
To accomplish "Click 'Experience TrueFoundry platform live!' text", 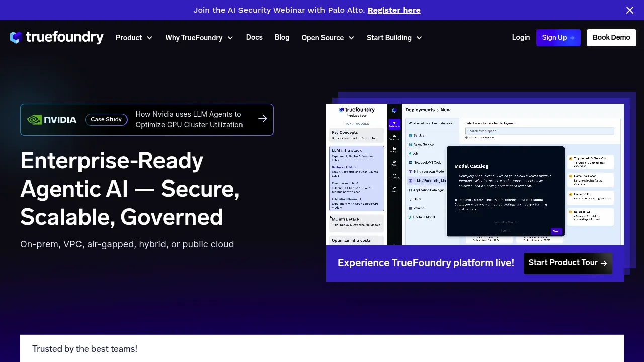I will 426,263.
